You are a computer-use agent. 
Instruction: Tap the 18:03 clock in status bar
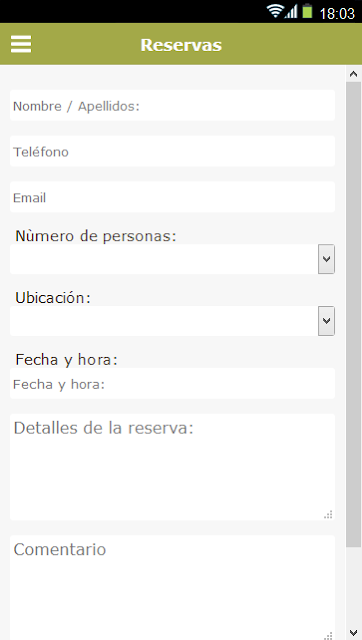337,13
